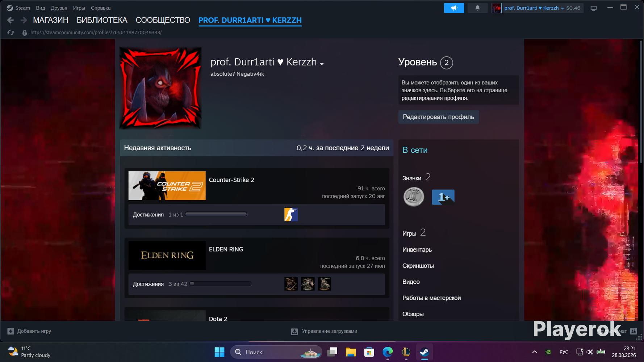The height and width of the screenshot is (362, 644).
Task: Click the Counter-Strike 2 achievements progress bar
Action: point(216,214)
